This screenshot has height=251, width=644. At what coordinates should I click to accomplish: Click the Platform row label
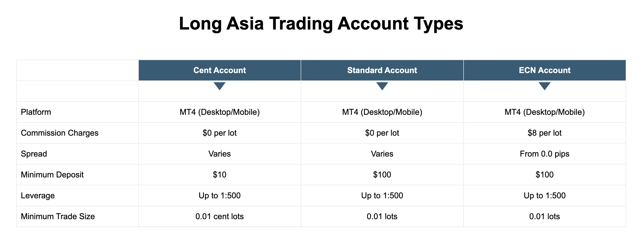36,112
